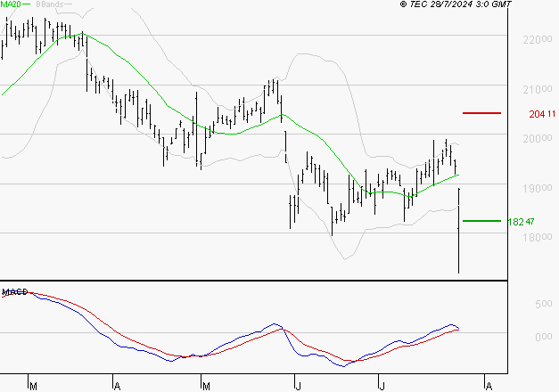The height and width of the screenshot is (392, 559).
Task: Click the first A month label
Action: (x=117, y=386)
